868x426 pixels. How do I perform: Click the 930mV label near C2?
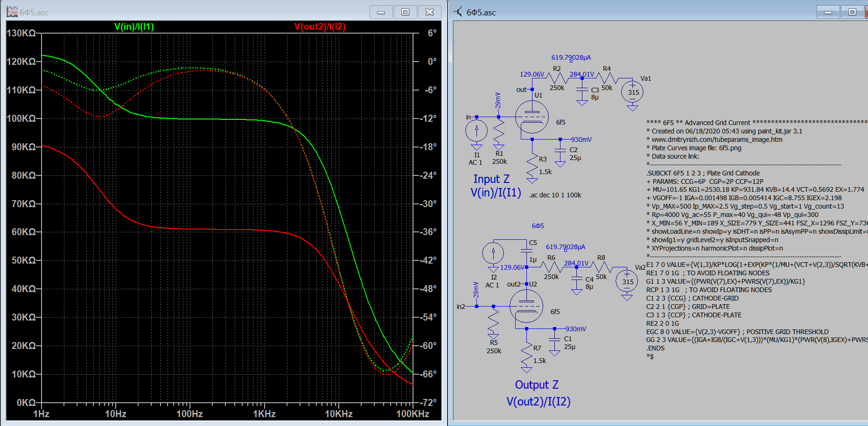[x=581, y=140]
